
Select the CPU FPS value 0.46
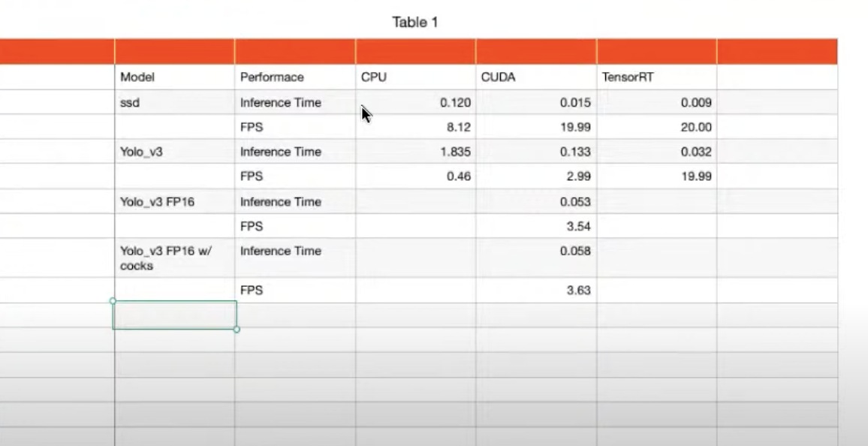coord(457,176)
